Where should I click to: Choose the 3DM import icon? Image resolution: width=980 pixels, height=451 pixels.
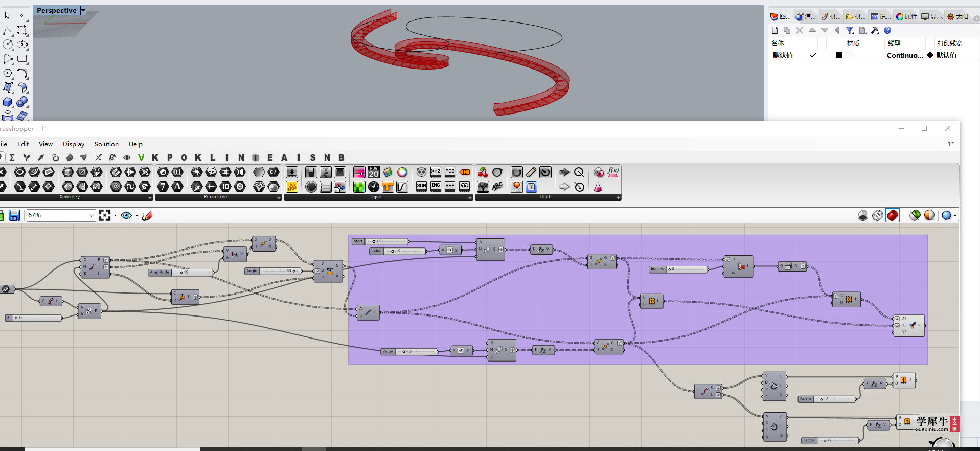point(421,186)
